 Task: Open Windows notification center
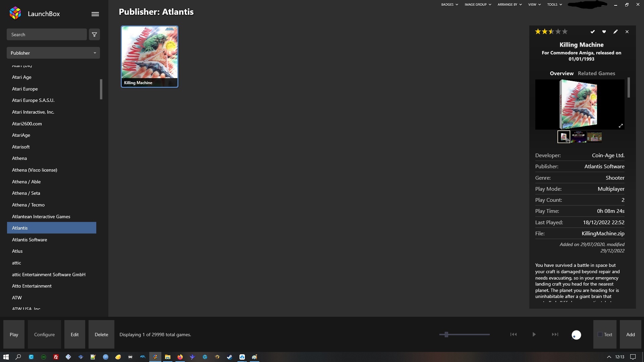[633, 357]
